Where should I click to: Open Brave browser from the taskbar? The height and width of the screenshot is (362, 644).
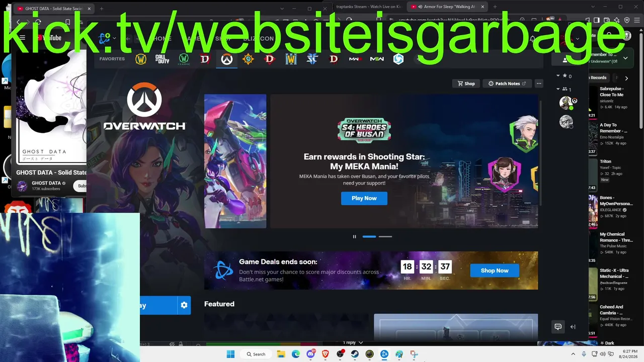click(x=325, y=354)
